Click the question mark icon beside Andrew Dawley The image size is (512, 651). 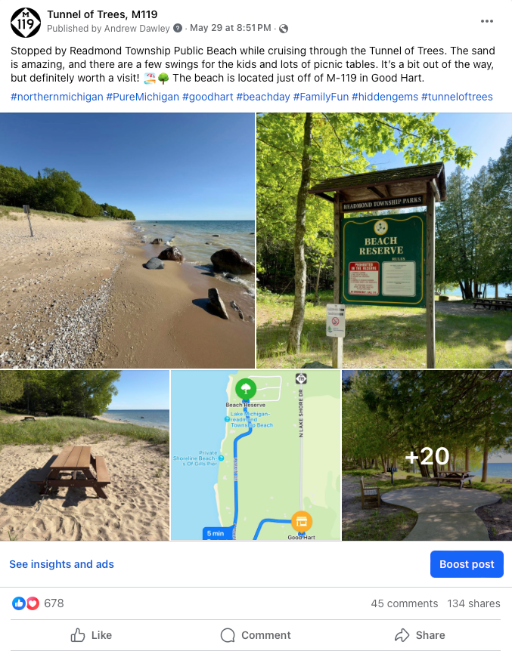[177, 28]
